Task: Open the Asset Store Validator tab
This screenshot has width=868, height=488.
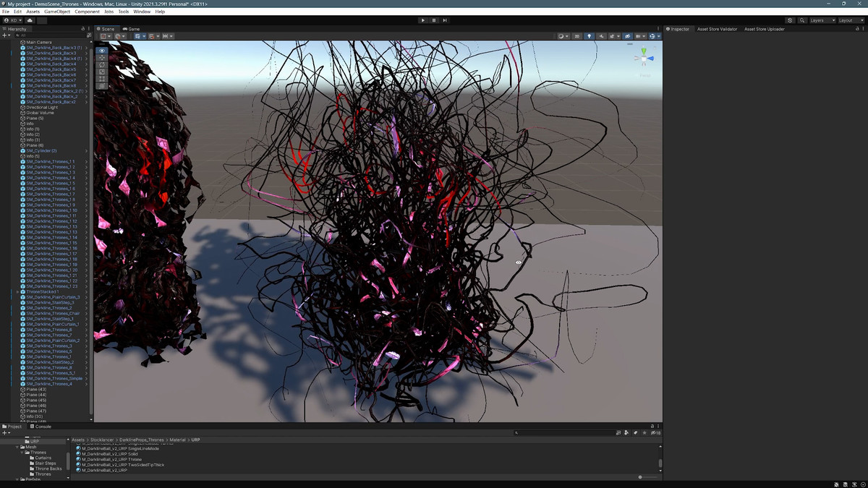Action: [717, 29]
